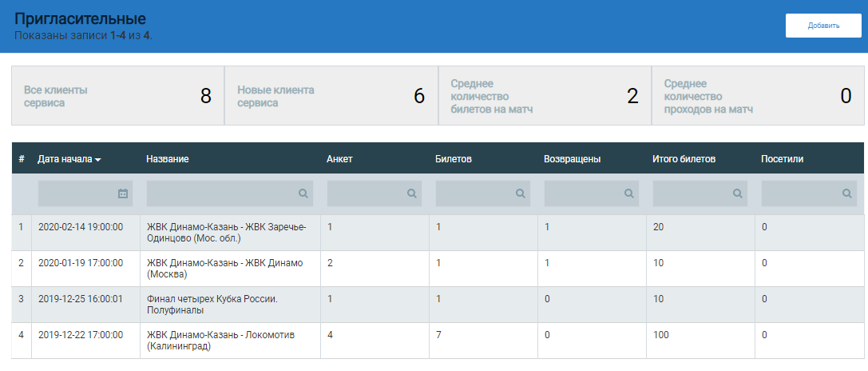Toggle sort arrow on Дата начала column
This screenshot has width=868, height=371.
tap(97, 160)
